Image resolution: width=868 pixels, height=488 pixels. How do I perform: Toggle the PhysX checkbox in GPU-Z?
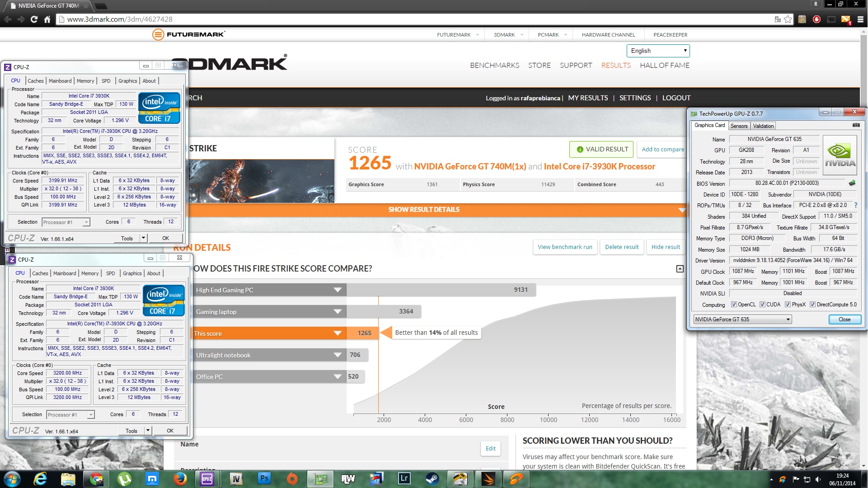pyautogui.click(x=788, y=305)
